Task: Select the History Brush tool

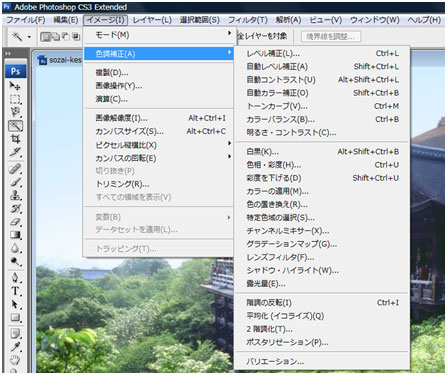Action: coord(15,209)
